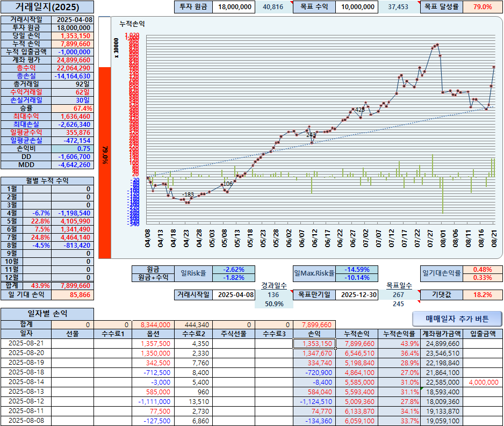Image resolution: width=504 pixels, height=426 pixels.
Task: Select the 최대수익 value 1,636,460
Action: 73,116
